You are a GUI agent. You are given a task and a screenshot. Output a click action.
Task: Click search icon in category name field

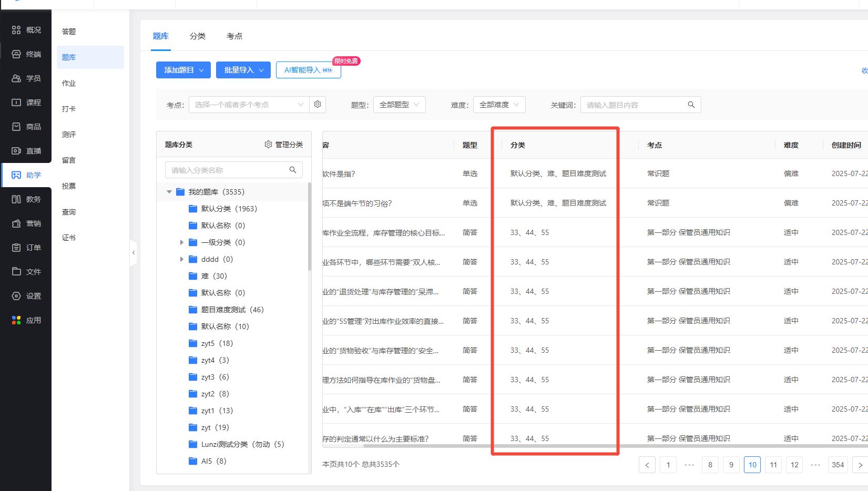click(293, 170)
